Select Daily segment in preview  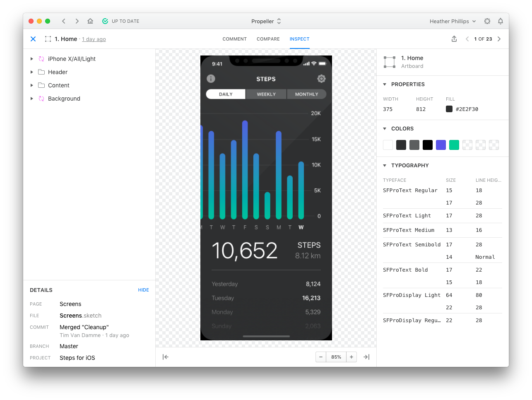coord(226,94)
